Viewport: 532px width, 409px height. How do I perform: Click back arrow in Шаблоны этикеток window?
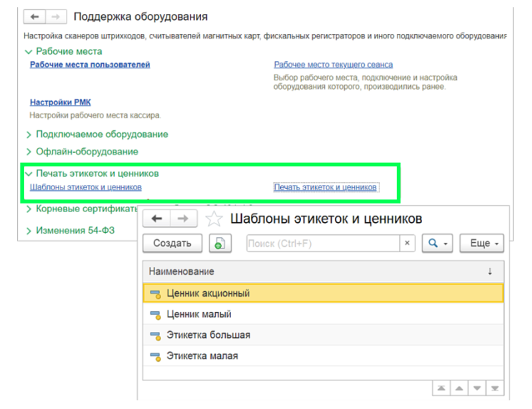coord(156,219)
